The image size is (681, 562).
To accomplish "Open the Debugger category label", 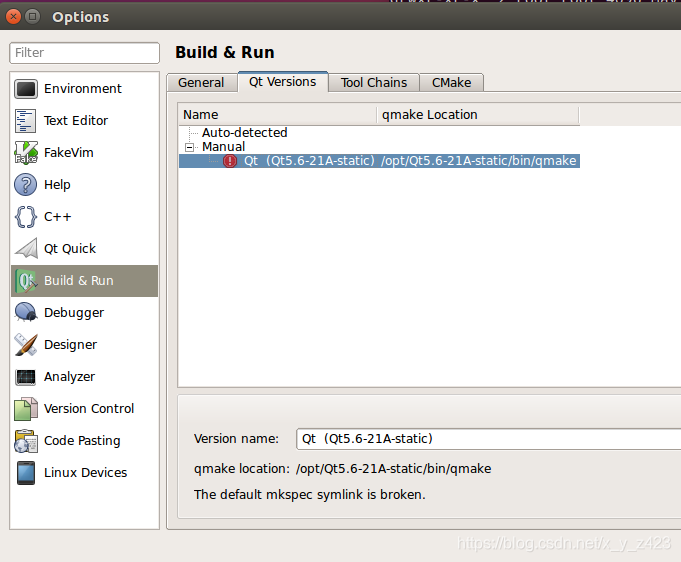I will 74,313.
